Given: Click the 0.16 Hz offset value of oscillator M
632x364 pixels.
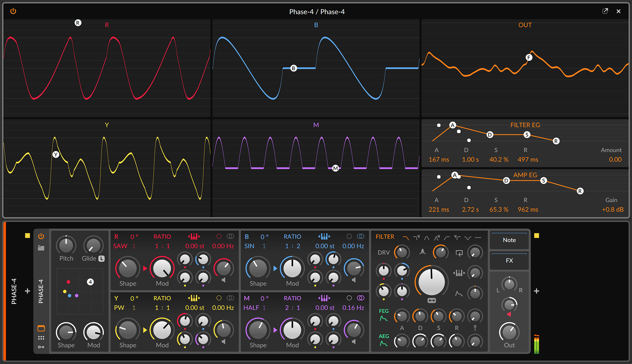Looking at the screenshot, I should [353, 308].
